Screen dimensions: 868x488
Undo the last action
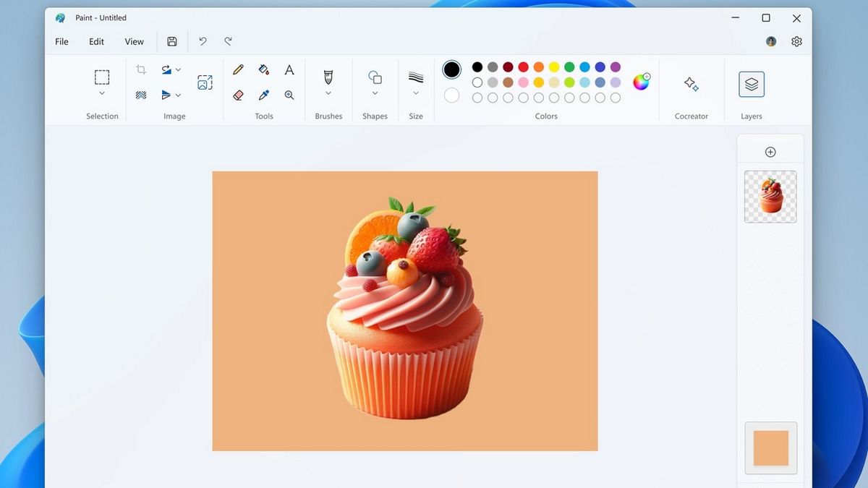[203, 41]
